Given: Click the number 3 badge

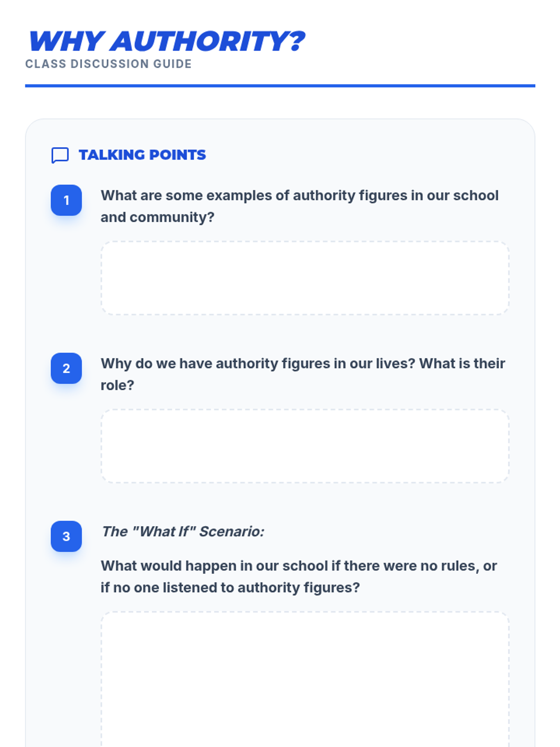Looking at the screenshot, I should tap(66, 536).
